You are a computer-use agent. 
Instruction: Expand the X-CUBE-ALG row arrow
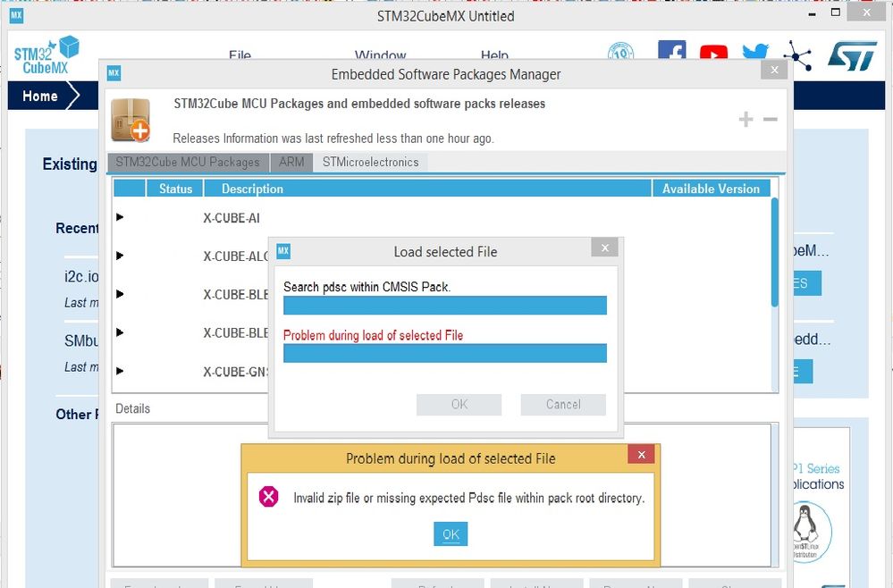coord(120,256)
